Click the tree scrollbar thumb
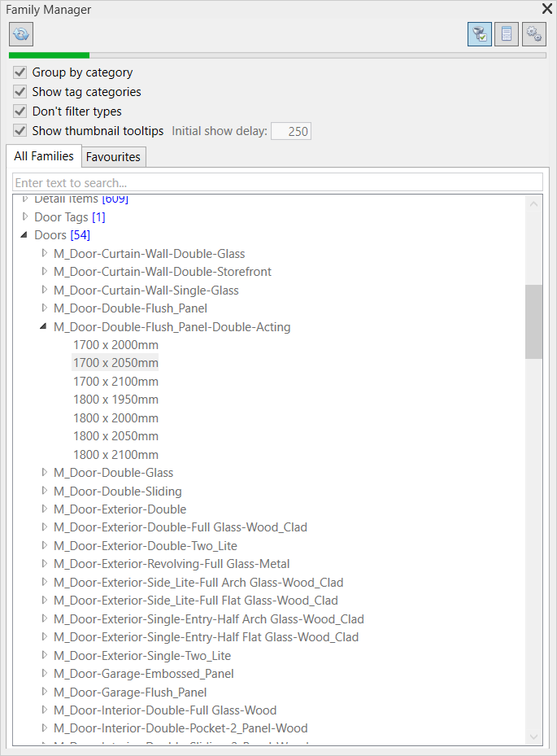The width and height of the screenshot is (557, 756). (534, 321)
